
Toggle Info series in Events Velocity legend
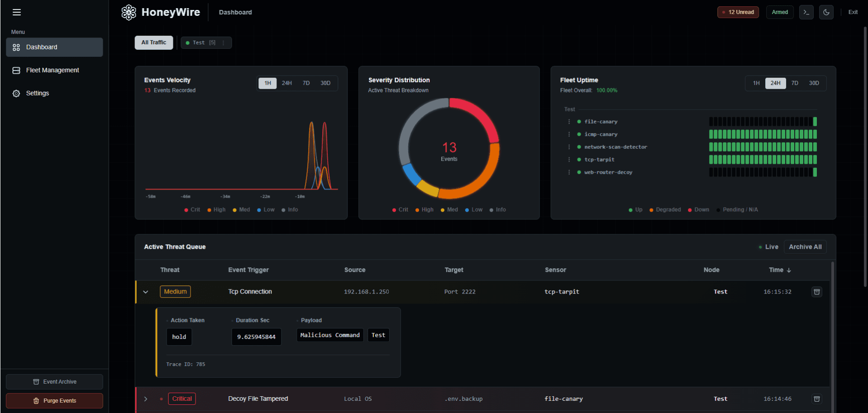pos(290,210)
